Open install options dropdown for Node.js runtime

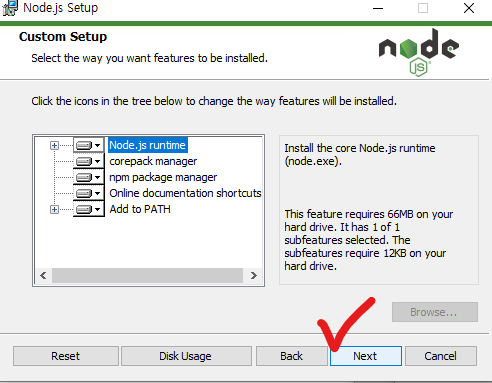click(88, 145)
